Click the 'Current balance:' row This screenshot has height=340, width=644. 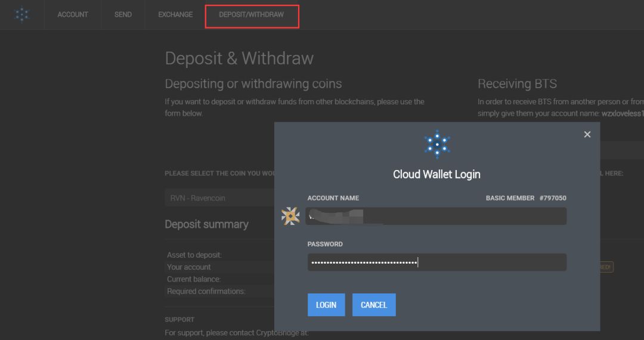pos(219,279)
